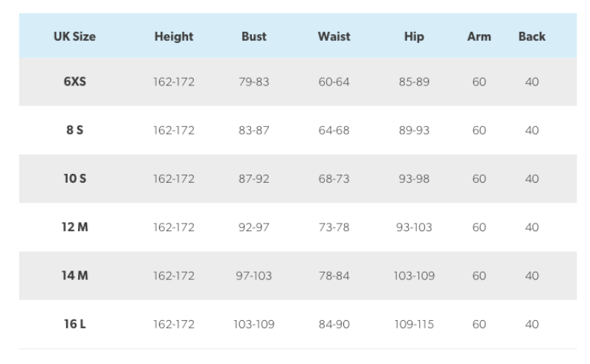This screenshot has height=364, width=590.
Task: Select the 6XS size row label
Action: [74, 82]
